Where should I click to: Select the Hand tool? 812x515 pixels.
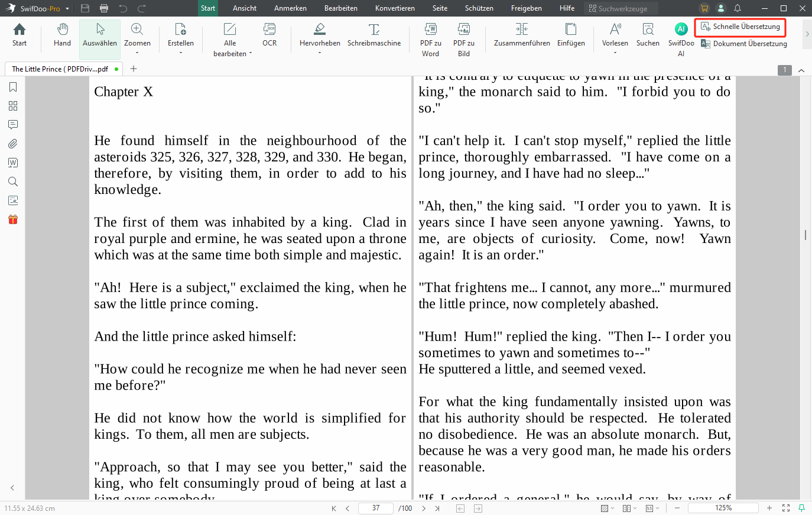pos(62,35)
